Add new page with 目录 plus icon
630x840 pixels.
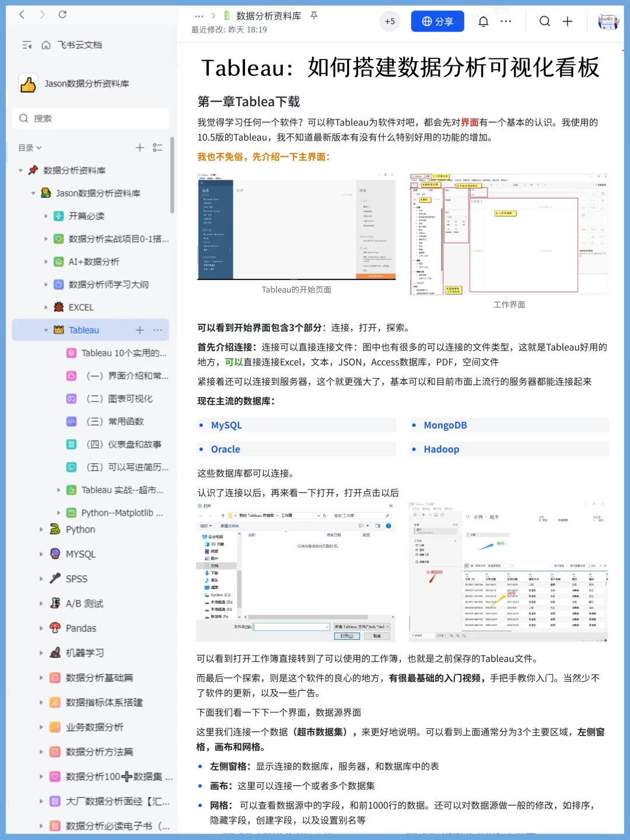point(140,148)
